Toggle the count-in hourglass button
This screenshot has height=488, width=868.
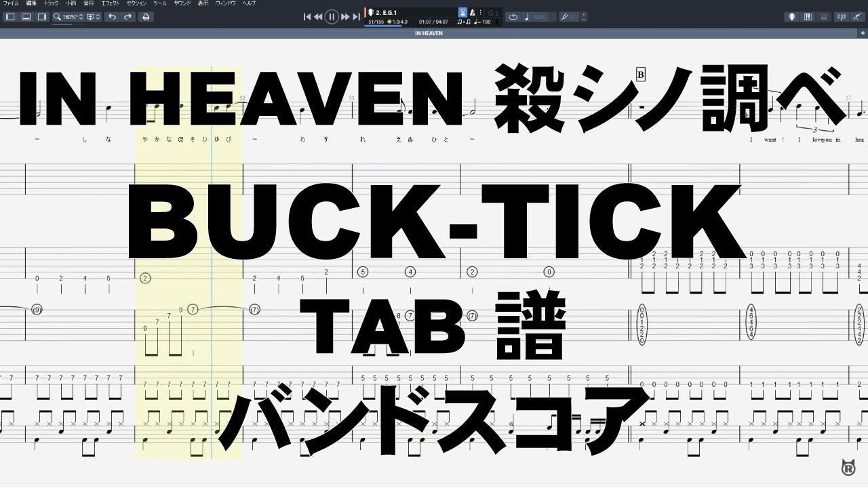tap(462, 12)
